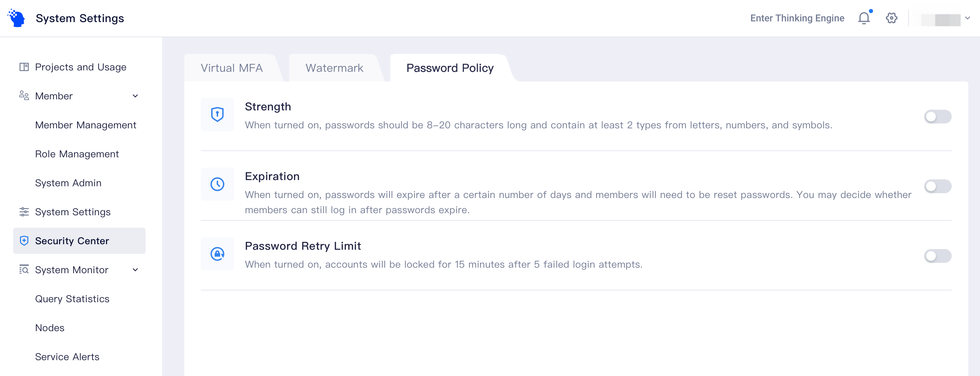Image resolution: width=980 pixels, height=376 pixels.
Task: Click the System Settings sliders icon
Action: (x=24, y=212)
